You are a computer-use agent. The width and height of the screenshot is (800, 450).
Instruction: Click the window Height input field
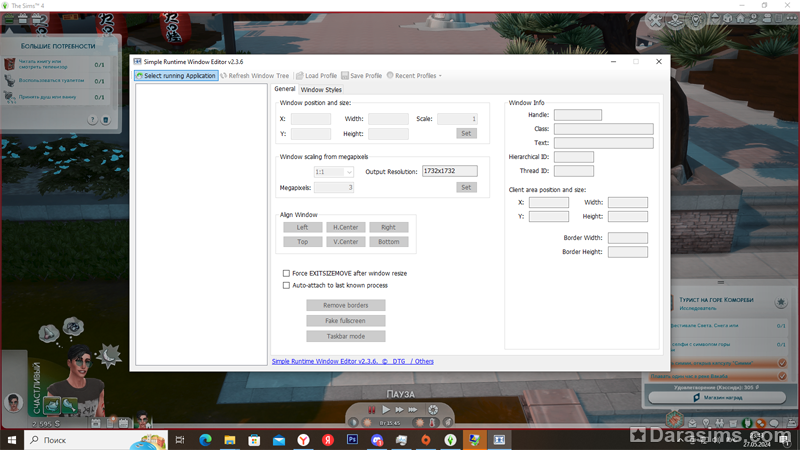click(x=388, y=134)
